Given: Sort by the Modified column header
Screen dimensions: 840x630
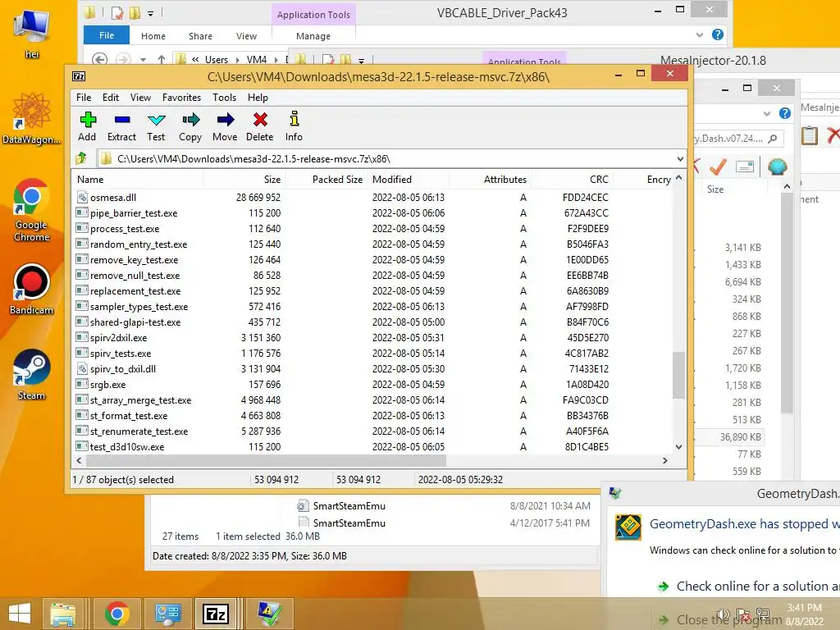Looking at the screenshot, I should [409, 180].
